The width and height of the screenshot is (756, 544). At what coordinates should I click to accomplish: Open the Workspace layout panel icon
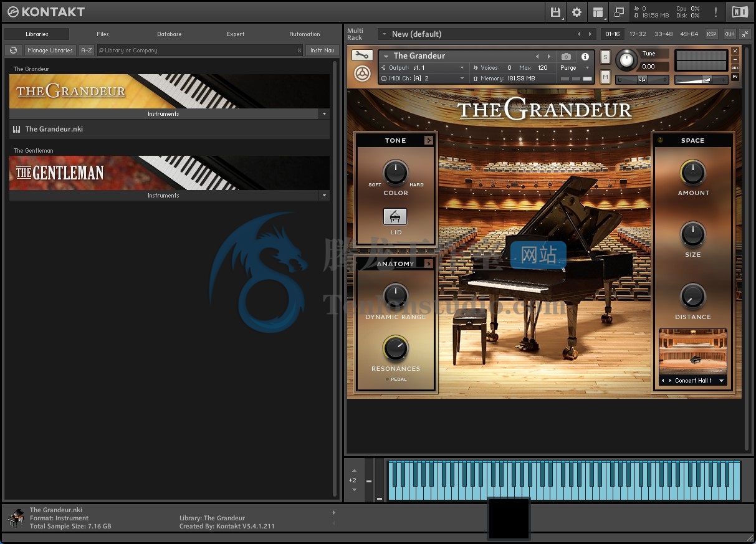click(x=598, y=12)
